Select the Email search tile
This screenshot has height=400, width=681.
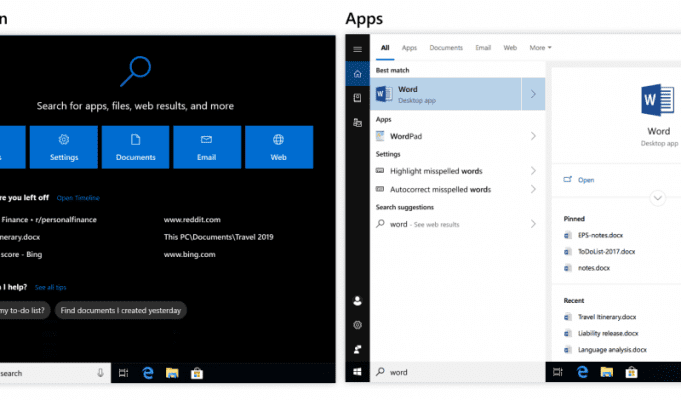pyautogui.click(x=207, y=147)
